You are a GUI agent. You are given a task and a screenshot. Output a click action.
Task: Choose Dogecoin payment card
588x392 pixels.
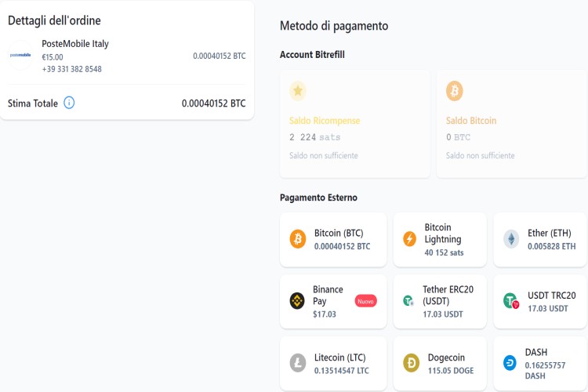click(440, 363)
